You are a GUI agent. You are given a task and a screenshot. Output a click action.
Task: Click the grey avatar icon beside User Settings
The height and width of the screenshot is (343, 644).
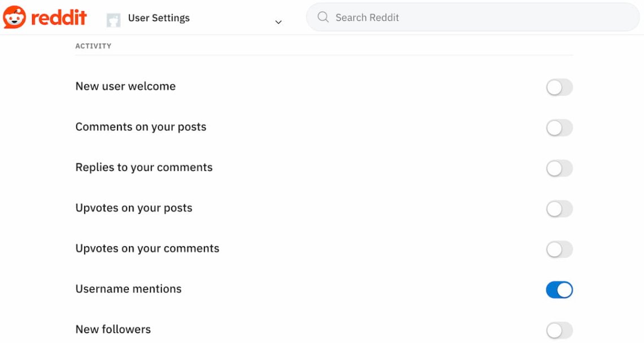tap(114, 19)
